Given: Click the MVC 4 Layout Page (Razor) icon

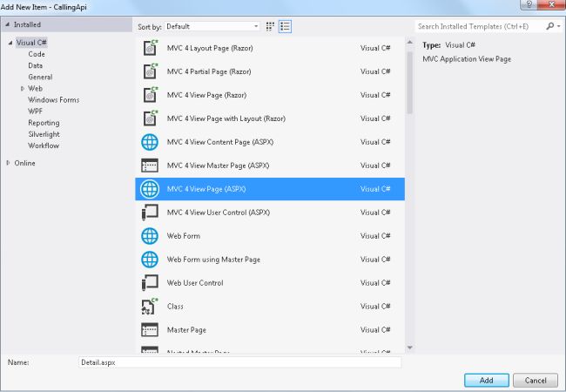Looking at the screenshot, I should (x=150, y=48).
